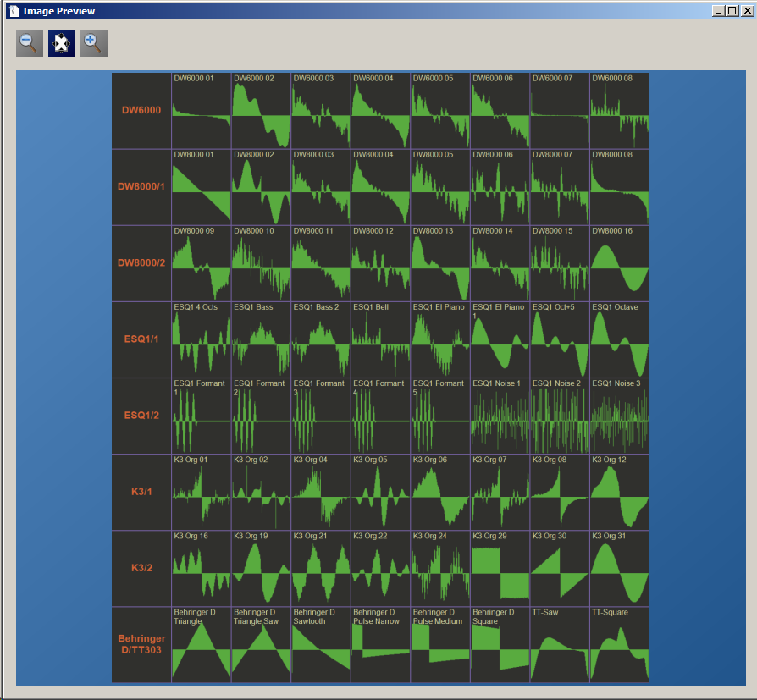Screen dimensions: 757x700
Task: Select the ESQ1 Bell waveform
Action: point(380,339)
